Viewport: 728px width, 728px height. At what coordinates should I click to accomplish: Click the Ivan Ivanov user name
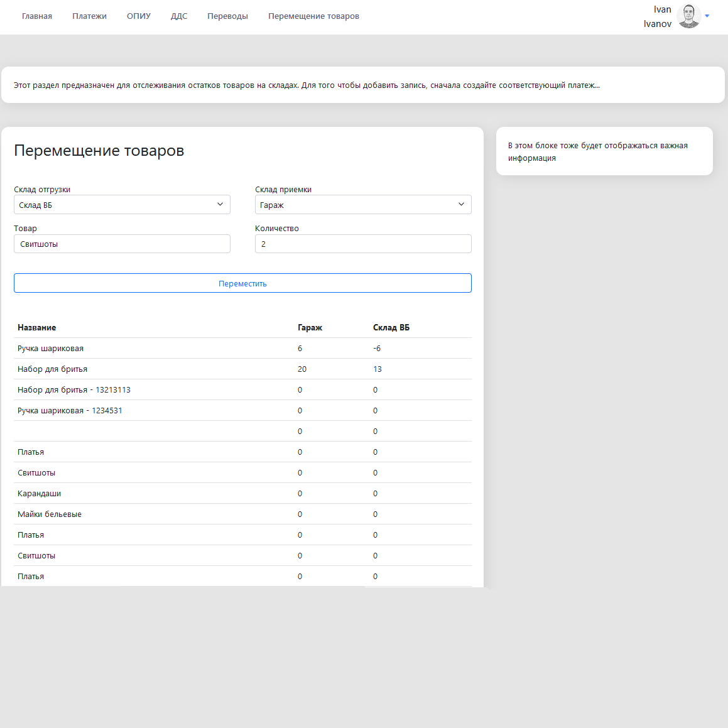(x=657, y=17)
